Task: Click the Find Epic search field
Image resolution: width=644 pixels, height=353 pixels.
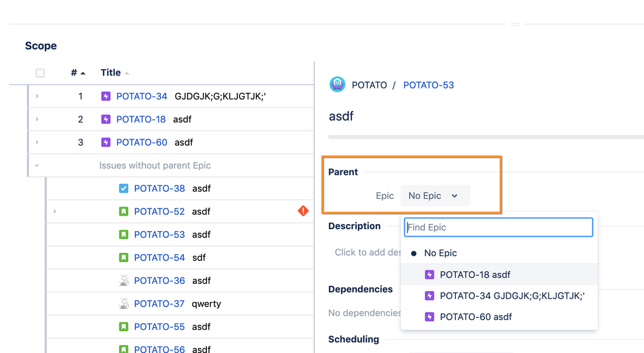Action: coord(498,227)
